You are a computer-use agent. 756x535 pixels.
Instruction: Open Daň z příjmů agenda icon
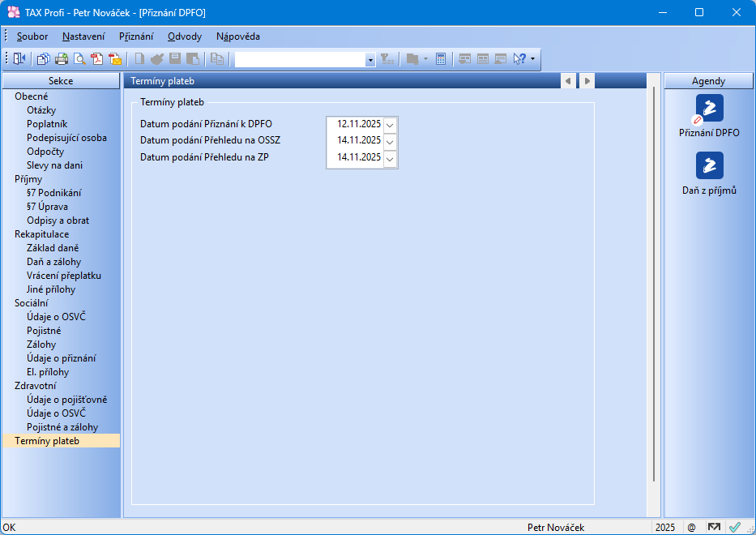pyautogui.click(x=709, y=166)
